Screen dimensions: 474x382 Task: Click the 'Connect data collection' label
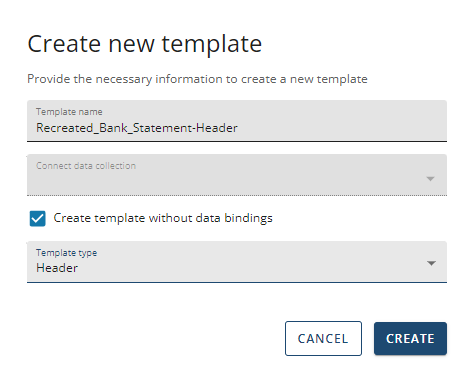86,166
